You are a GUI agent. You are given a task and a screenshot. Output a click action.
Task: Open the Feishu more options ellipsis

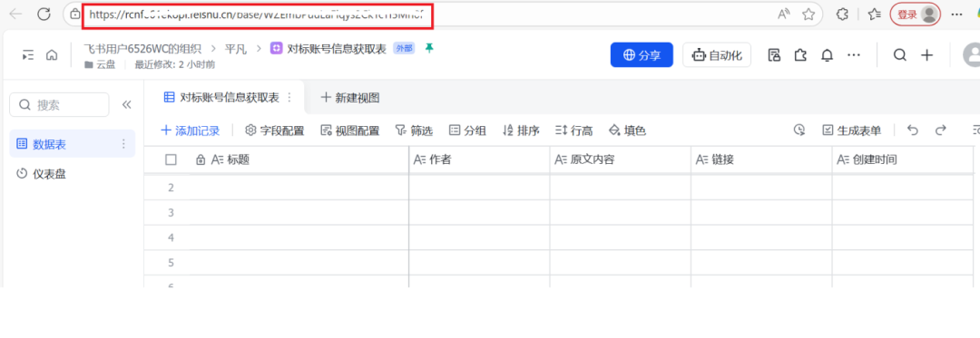[853, 55]
